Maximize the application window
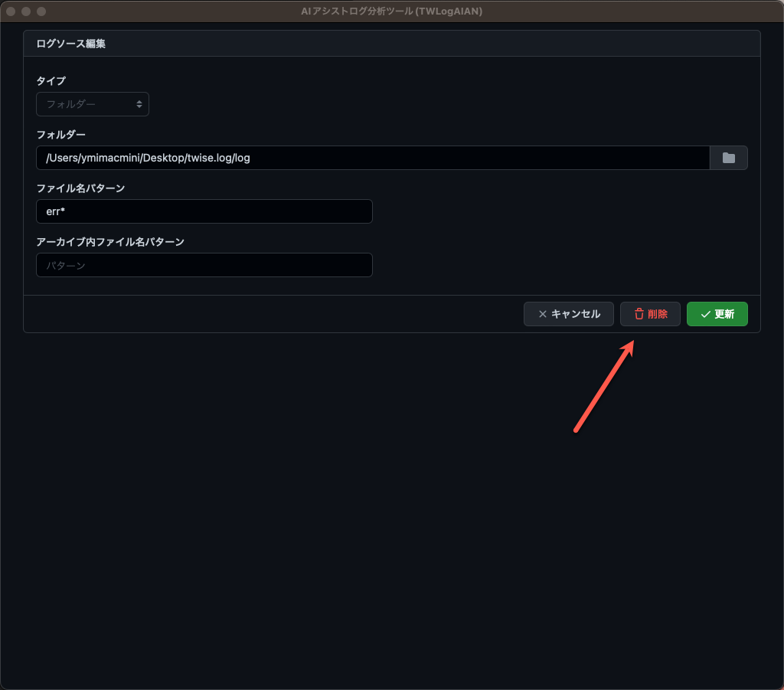 (x=41, y=11)
